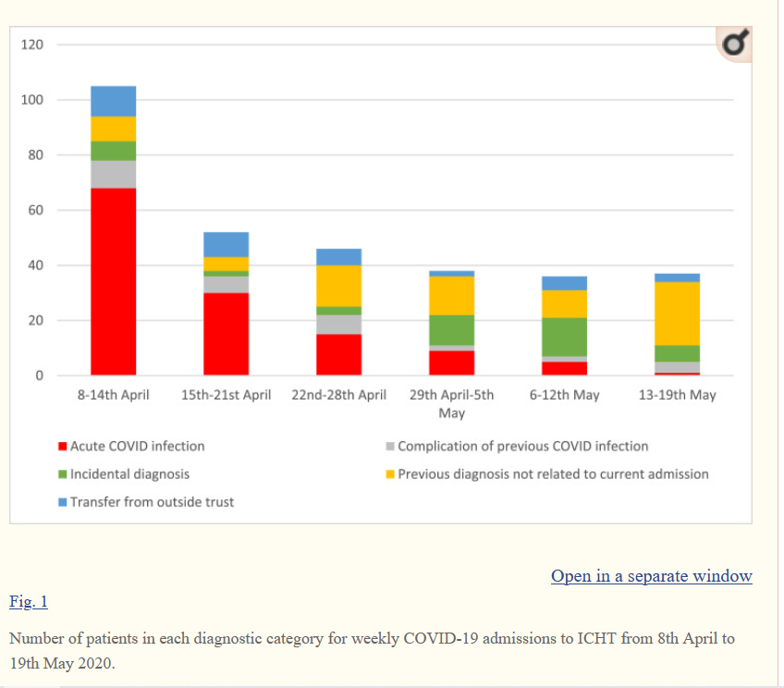
Task: Click the 13-19th May axis label
Action: (678, 395)
